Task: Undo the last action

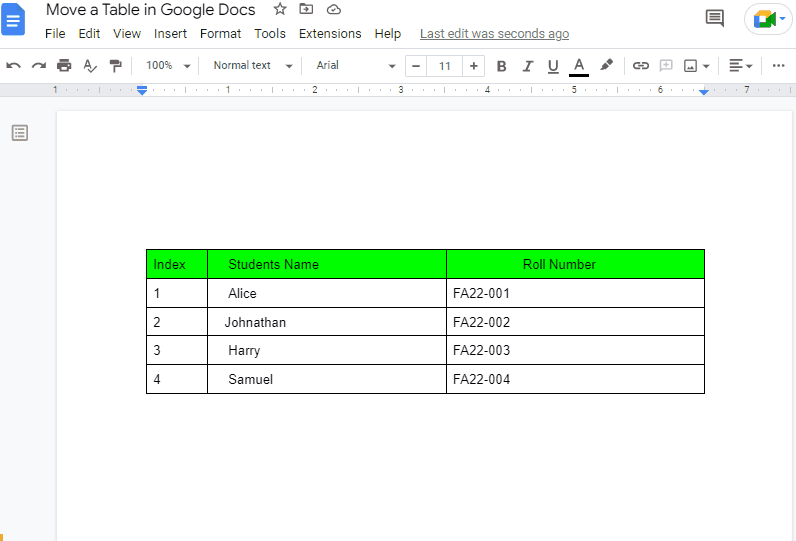Action: pos(14,65)
